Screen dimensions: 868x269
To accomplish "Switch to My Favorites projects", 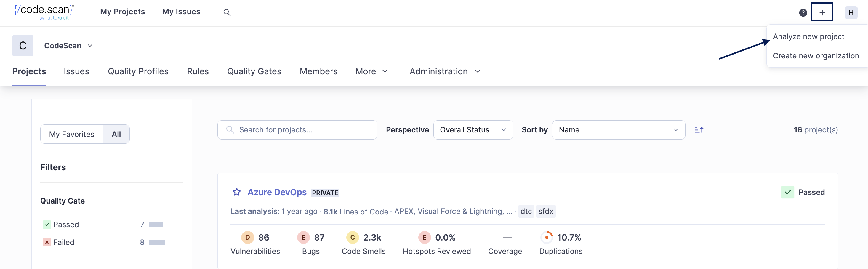I will (x=71, y=134).
